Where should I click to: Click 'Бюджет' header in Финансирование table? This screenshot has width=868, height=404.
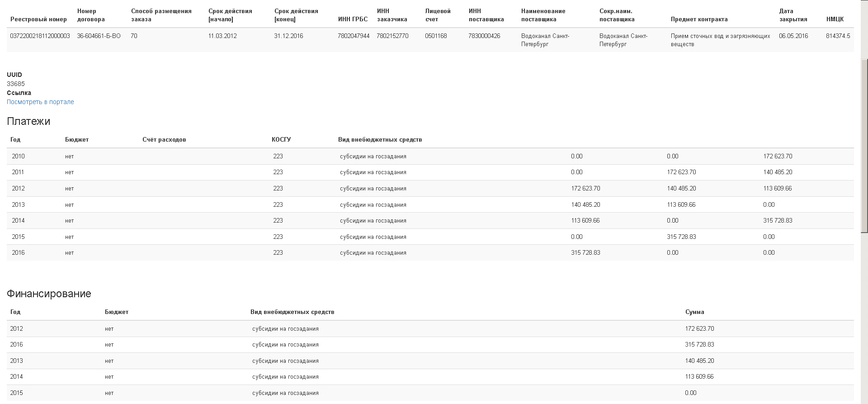tap(117, 312)
